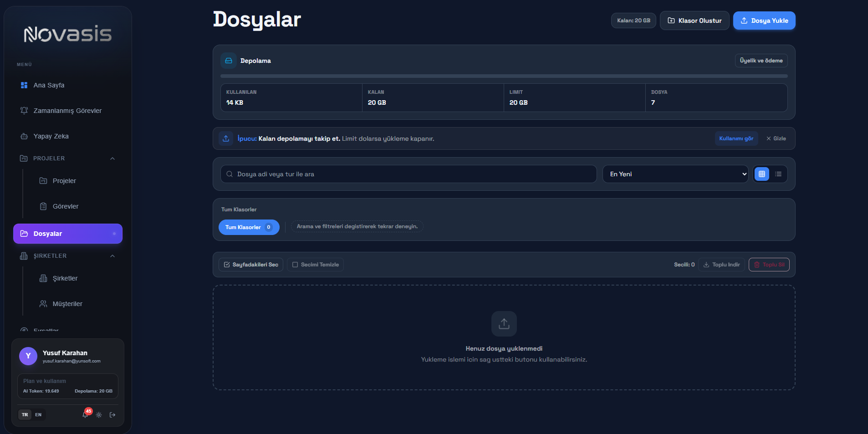Check Sayfadakileri Sec

251,265
